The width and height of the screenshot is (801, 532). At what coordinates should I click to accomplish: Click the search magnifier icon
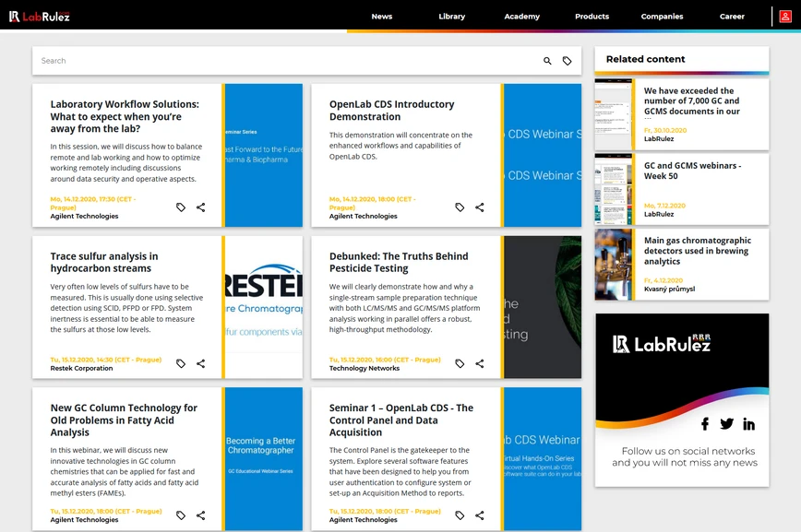coord(547,61)
